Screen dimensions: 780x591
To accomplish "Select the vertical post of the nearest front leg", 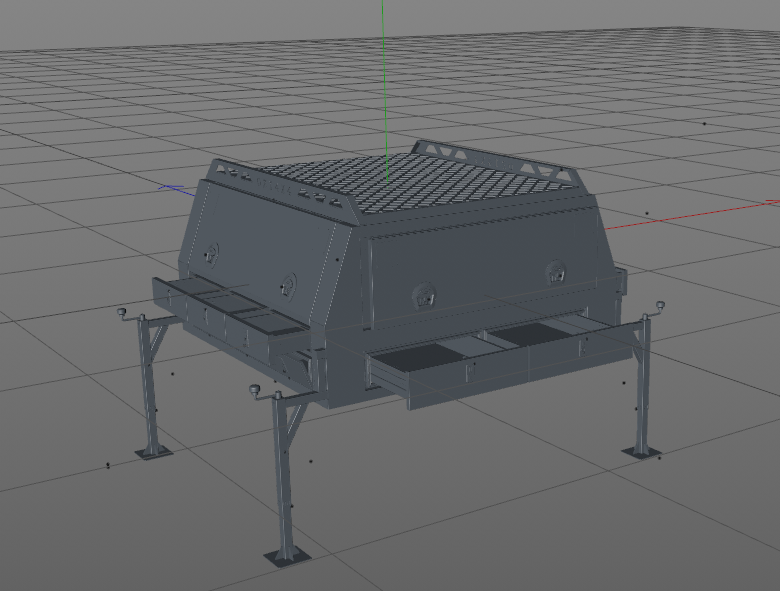I will [x=284, y=480].
